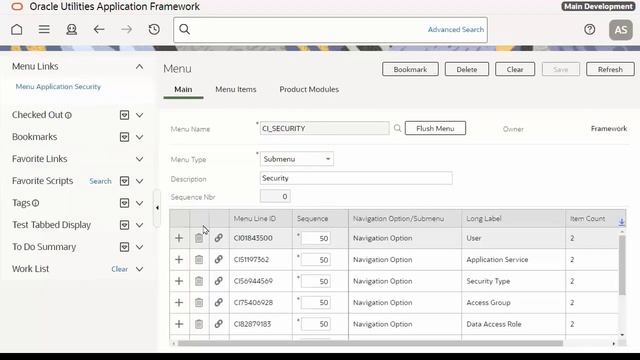
Task: Open the link icon for Data Access Role
Action: pyautogui.click(x=219, y=324)
